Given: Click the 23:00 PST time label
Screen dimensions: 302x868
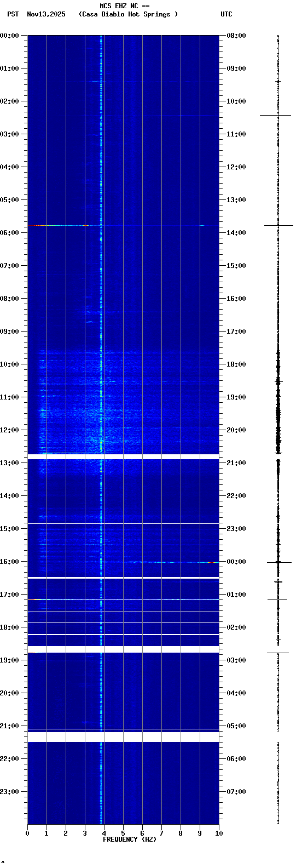Looking at the screenshot, I should [x=10, y=792].
